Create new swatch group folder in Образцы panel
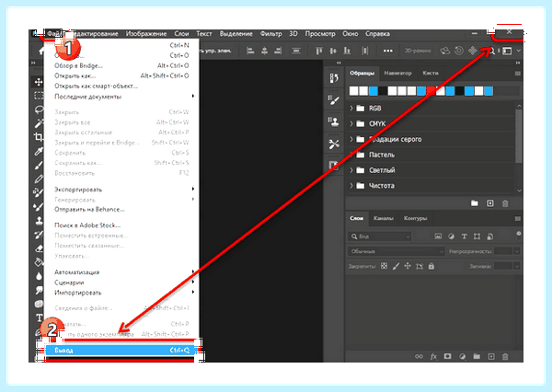The width and height of the screenshot is (552, 392). (475, 203)
